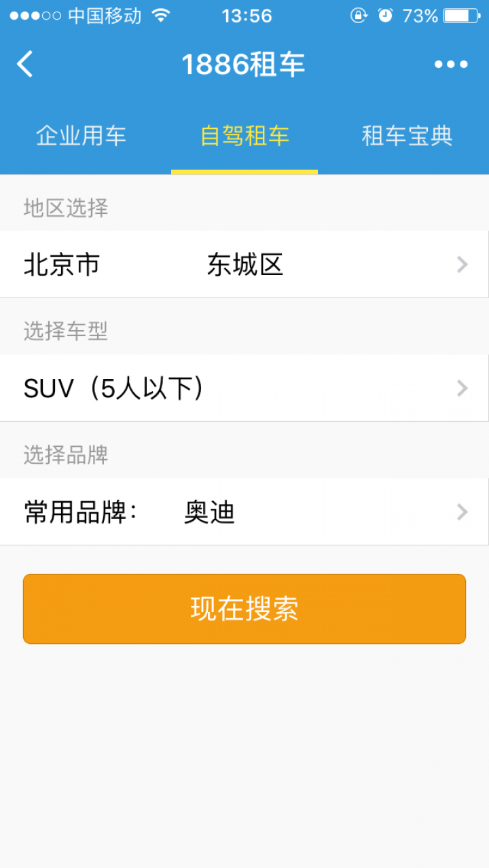Tap the rotation lock status icon
Viewport: 489px width, 868px height.
[x=359, y=15]
